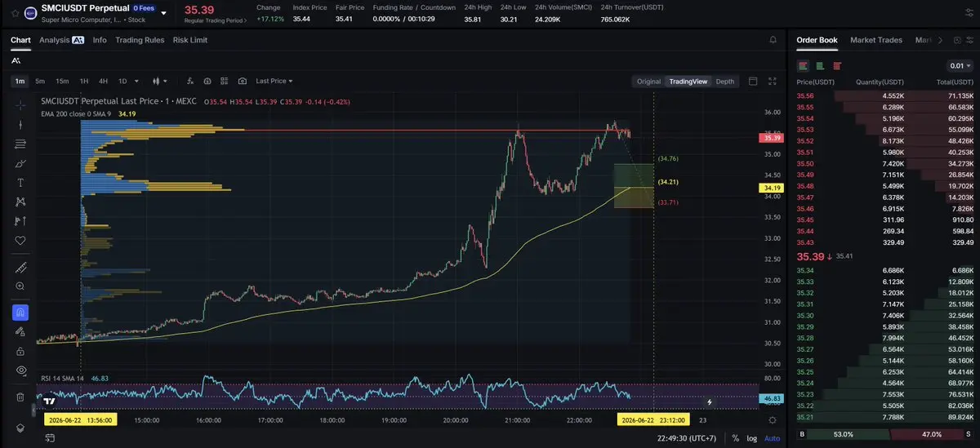Open the indicators fx button
Viewport: 980px width, 448px height.
tap(190, 82)
